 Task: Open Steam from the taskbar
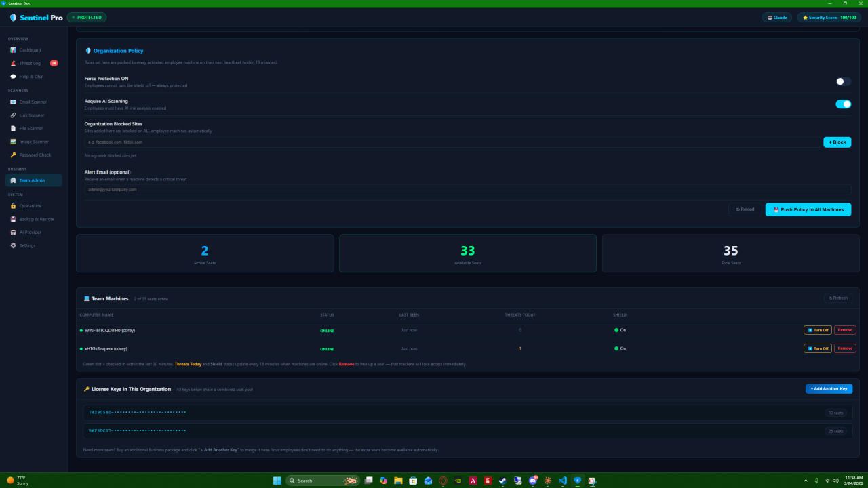pyautogui.click(x=502, y=481)
